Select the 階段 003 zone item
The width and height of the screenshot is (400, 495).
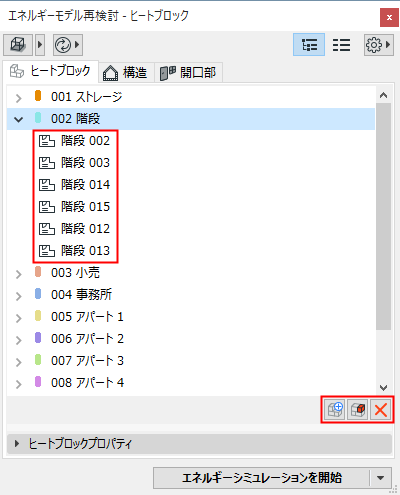[x=85, y=163]
